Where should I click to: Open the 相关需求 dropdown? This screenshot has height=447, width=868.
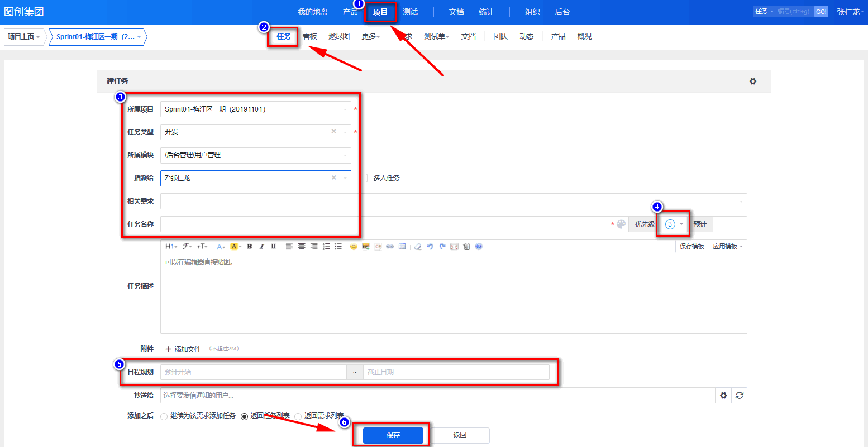(x=454, y=201)
